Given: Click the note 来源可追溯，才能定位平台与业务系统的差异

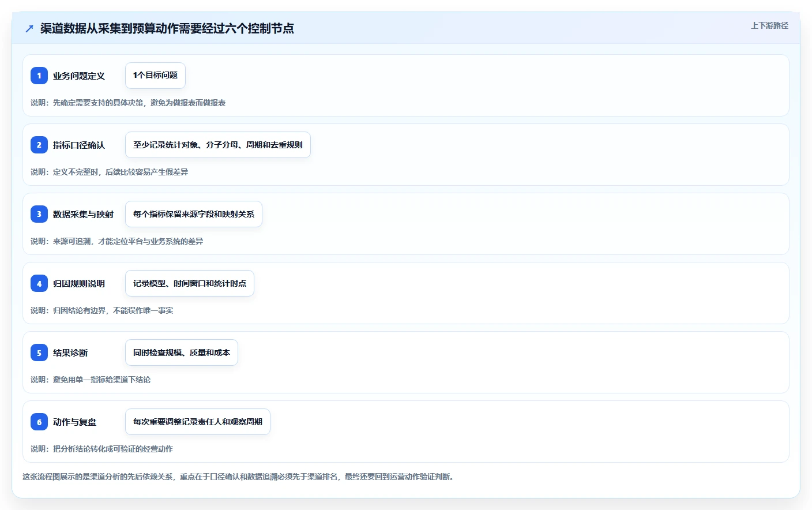Looking at the screenshot, I should click(128, 241).
